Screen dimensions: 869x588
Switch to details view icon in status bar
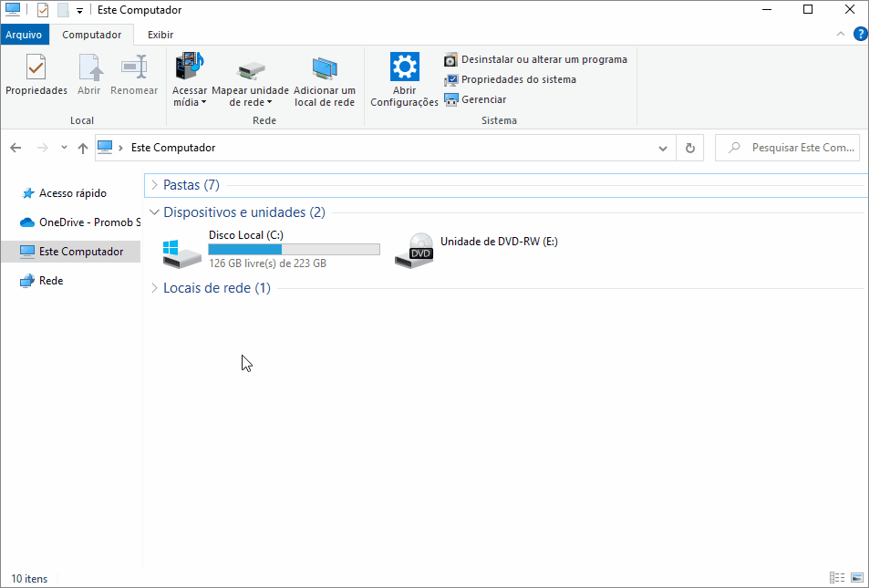point(837,578)
